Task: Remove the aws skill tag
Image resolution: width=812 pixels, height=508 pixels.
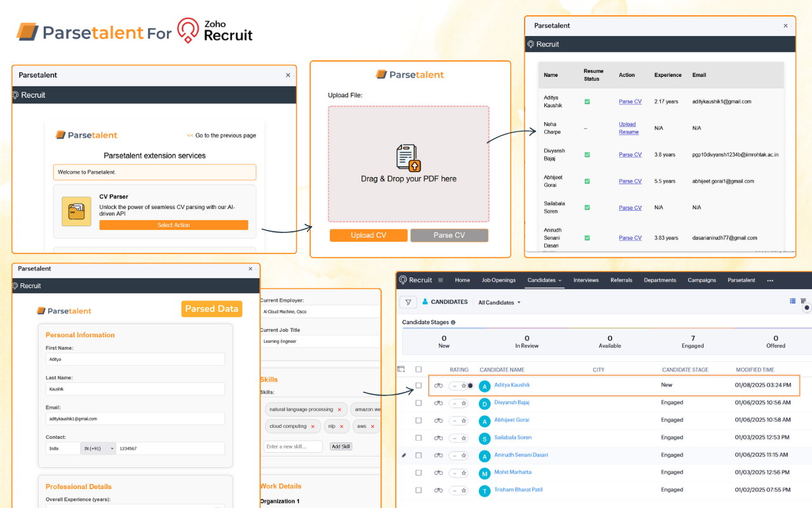Action: coord(372,426)
